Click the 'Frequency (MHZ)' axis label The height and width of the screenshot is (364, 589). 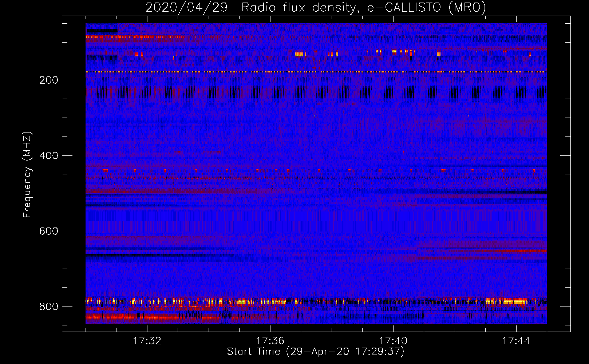27,175
